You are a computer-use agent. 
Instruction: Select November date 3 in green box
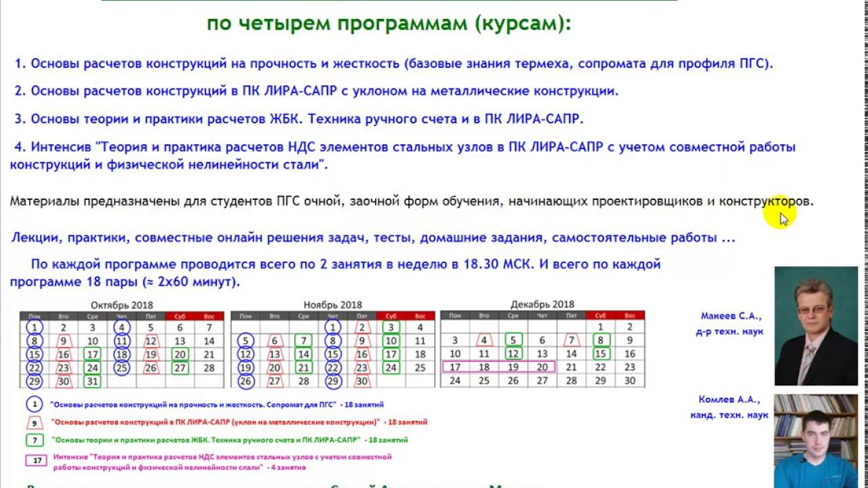coord(391,327)
